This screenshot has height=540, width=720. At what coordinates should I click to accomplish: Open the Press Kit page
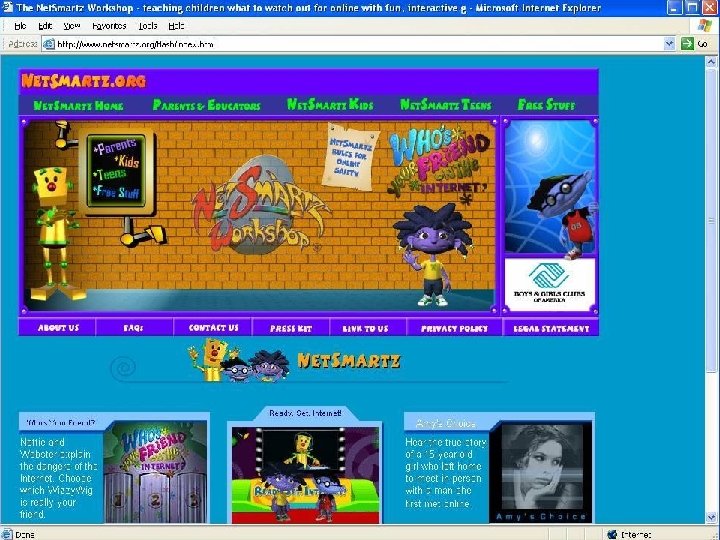tap(291, 328)
